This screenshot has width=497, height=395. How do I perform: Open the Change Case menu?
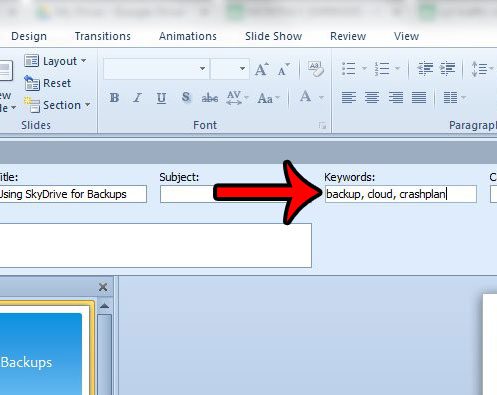coord(268,98)
